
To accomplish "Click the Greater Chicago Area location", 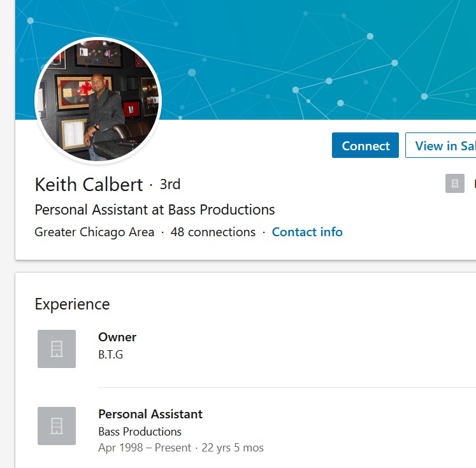I will coord(94,232).
